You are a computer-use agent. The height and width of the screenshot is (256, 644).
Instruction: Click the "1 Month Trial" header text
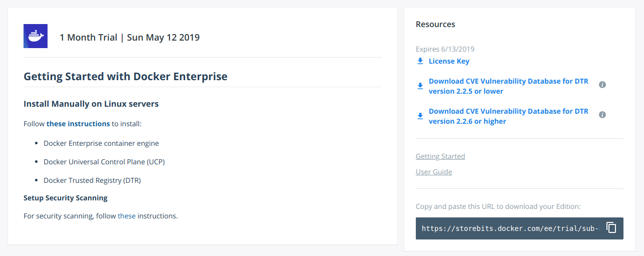(88, 37)
